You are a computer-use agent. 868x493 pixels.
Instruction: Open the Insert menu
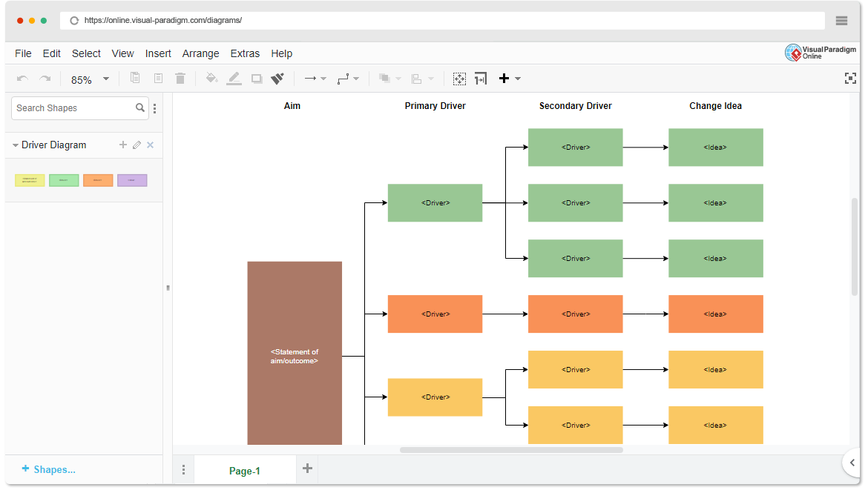[158, 53]
